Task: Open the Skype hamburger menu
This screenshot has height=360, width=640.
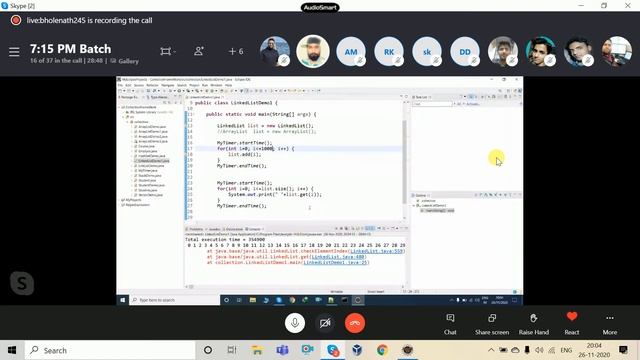Action: [x=14, y=52]
